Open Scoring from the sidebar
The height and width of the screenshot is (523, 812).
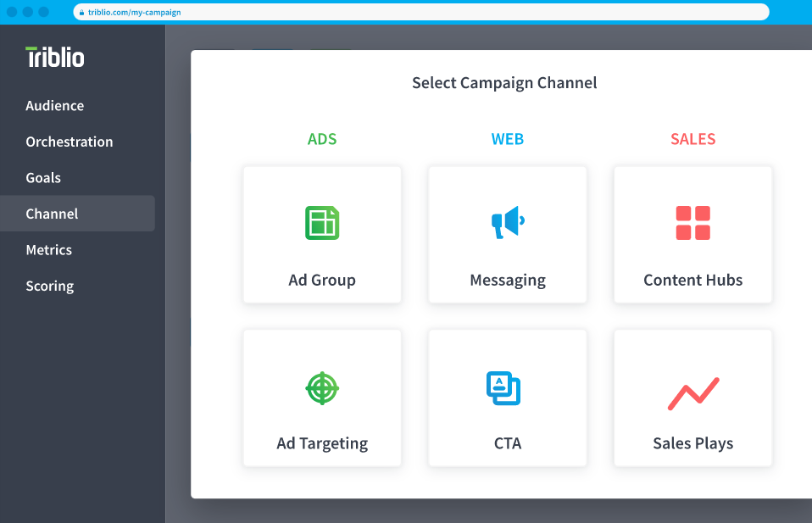pyautogui.click(x=50, y=286)
